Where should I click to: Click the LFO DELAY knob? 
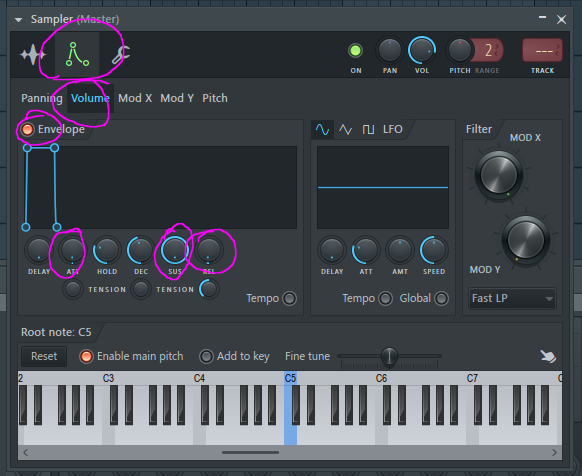coord(331,250)
